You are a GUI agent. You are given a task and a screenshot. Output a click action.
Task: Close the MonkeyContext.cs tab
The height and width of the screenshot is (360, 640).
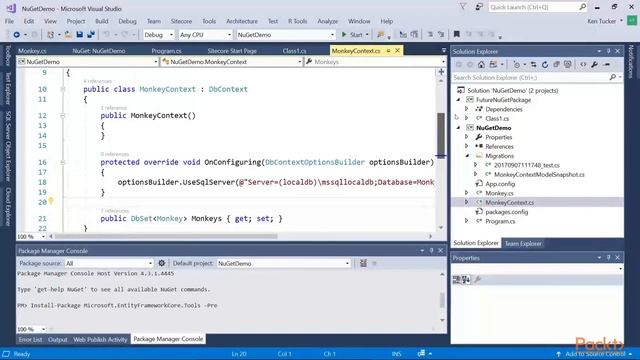(x=398, y=51)
